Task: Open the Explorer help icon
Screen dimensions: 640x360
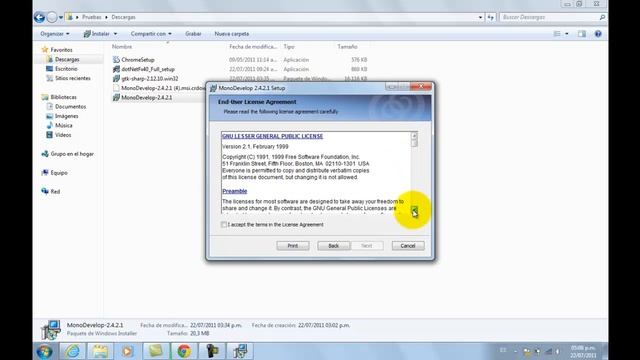Action: [x=598, y=34]
